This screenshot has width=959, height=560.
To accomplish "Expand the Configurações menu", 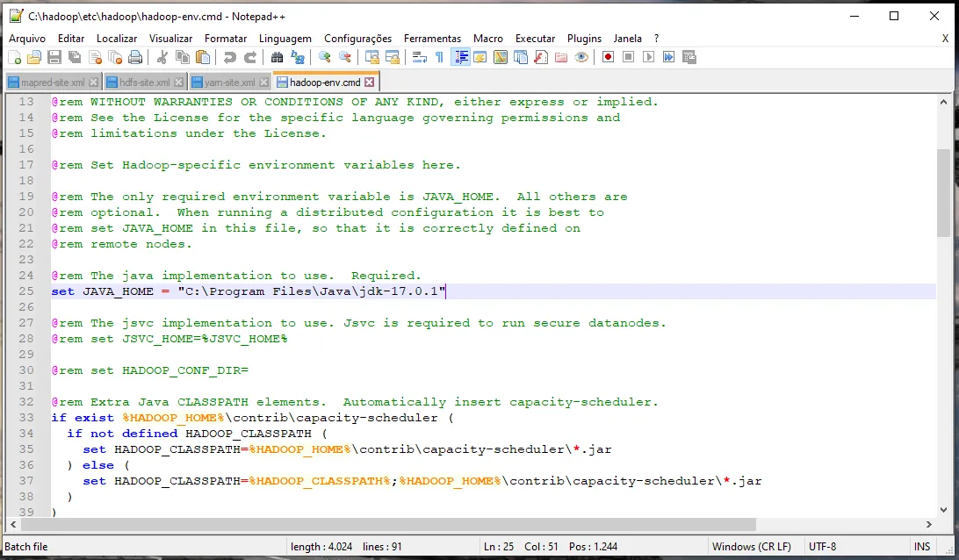I will click(357, 39).
